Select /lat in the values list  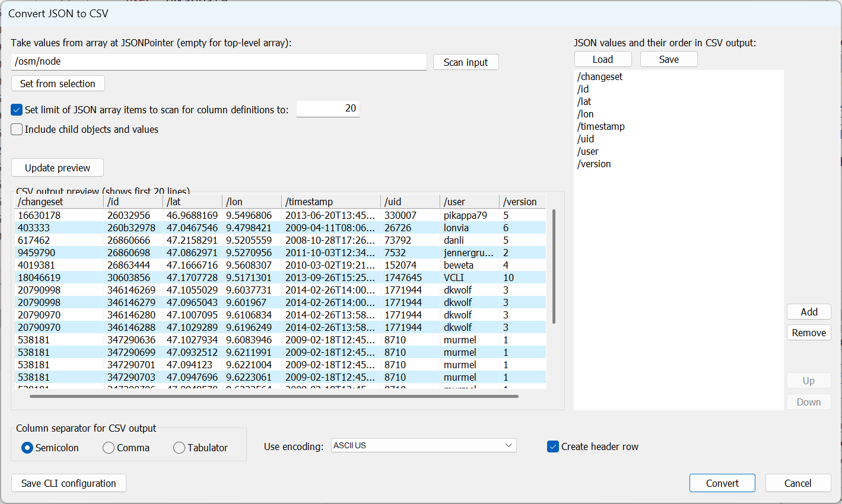coord(584,101)
